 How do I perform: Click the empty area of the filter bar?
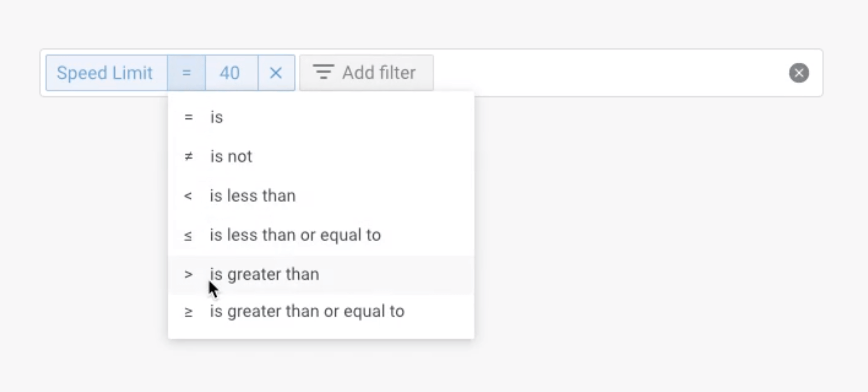click(607, 73)
